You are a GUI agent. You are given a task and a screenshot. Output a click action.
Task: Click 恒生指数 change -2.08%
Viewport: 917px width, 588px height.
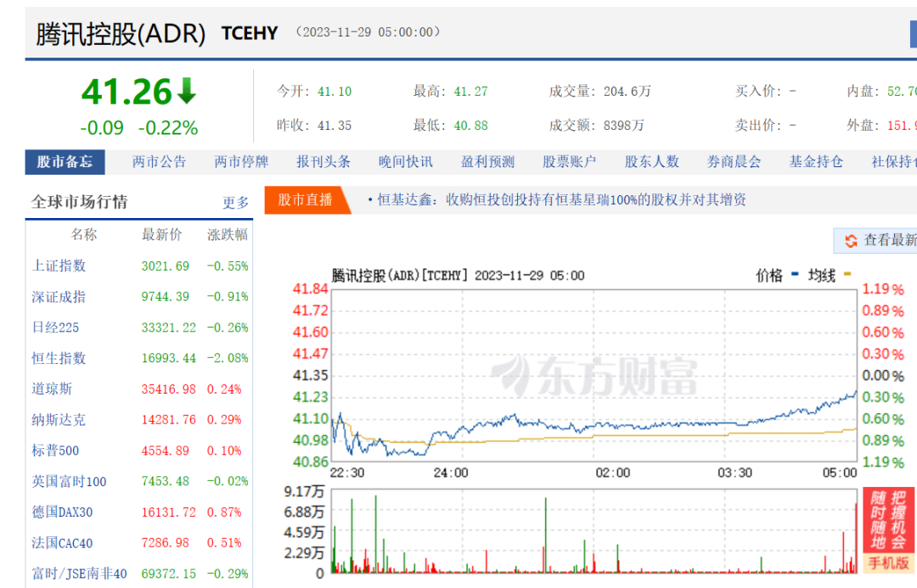pyautogui.click(x=228, y=358)
